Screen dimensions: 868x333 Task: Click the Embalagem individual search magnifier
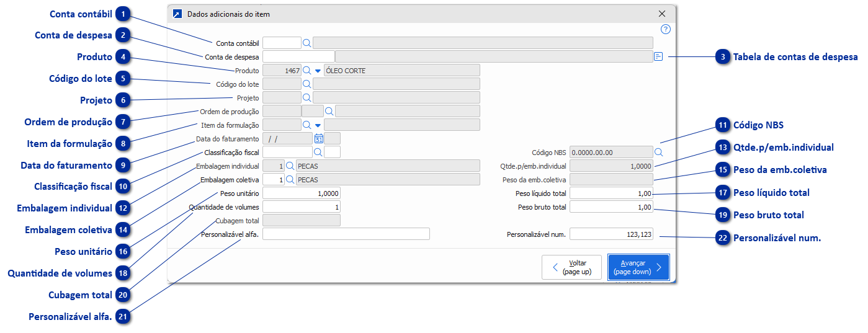[x=290, y=166]
